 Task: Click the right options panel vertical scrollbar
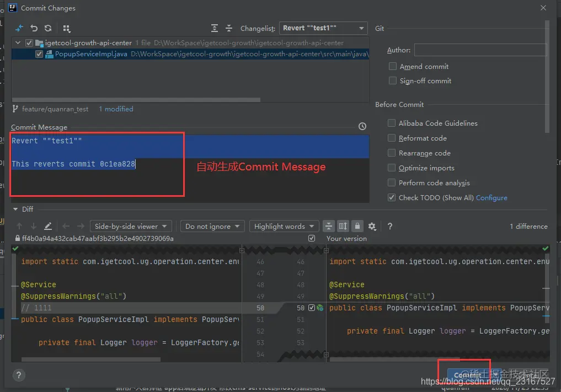click(547, 77)
